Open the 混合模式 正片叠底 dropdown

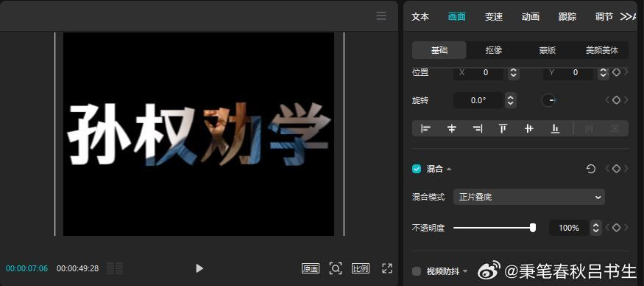(x=529, y=197)
